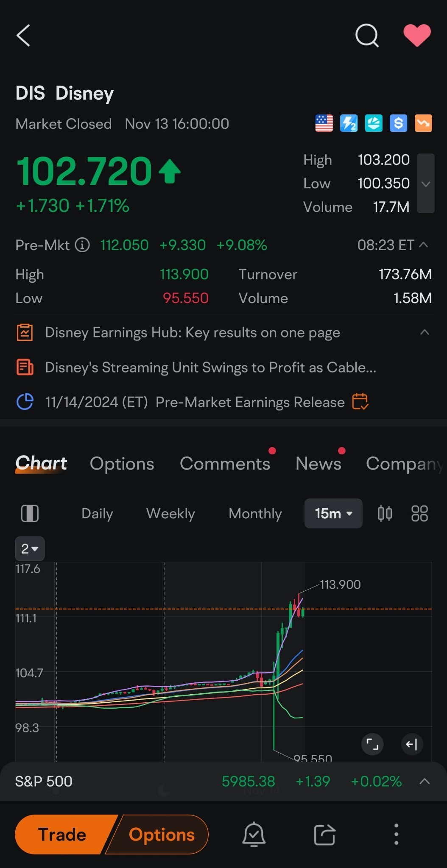Select the Weekly chart interval
The height and width of the screenshot is (868, 447).
(x=170, y=514)
